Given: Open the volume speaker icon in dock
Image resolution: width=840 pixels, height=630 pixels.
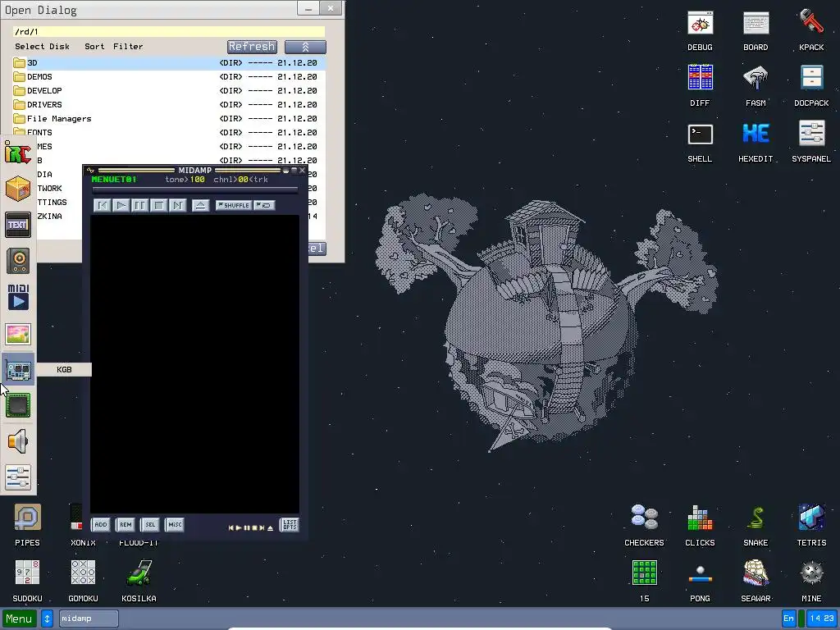Looking at the screenshot, I should click(x=18, y=441).
